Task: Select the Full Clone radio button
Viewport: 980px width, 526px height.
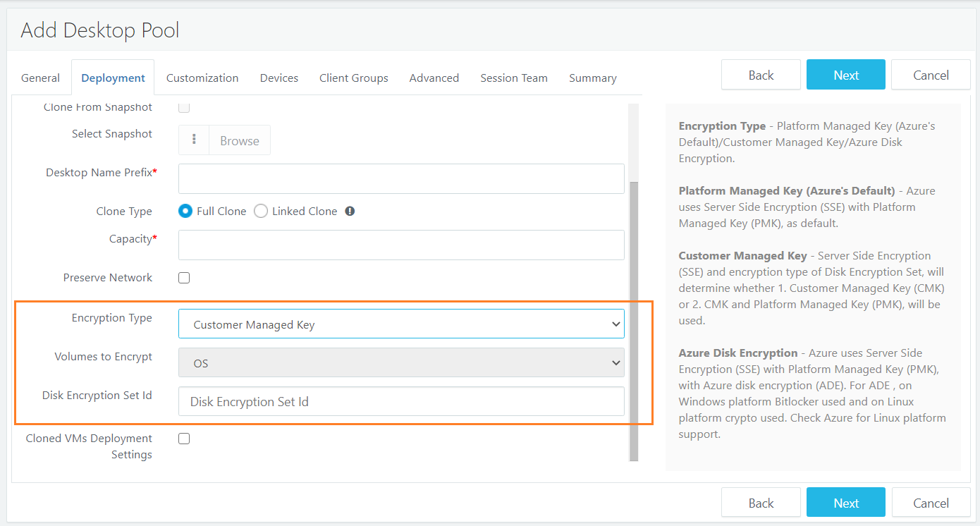Action: [185, 212]
